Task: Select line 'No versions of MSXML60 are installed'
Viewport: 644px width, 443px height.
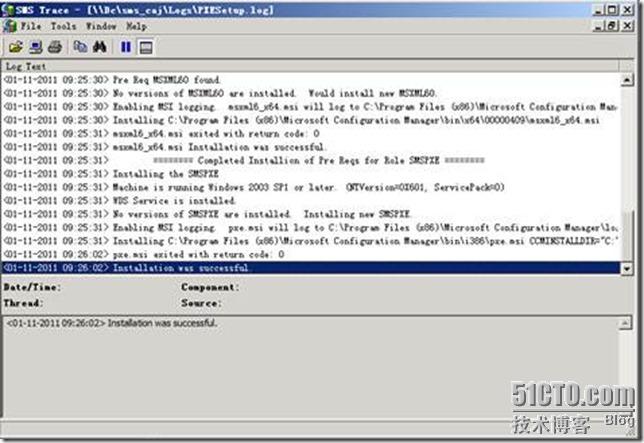Action: 311,93
